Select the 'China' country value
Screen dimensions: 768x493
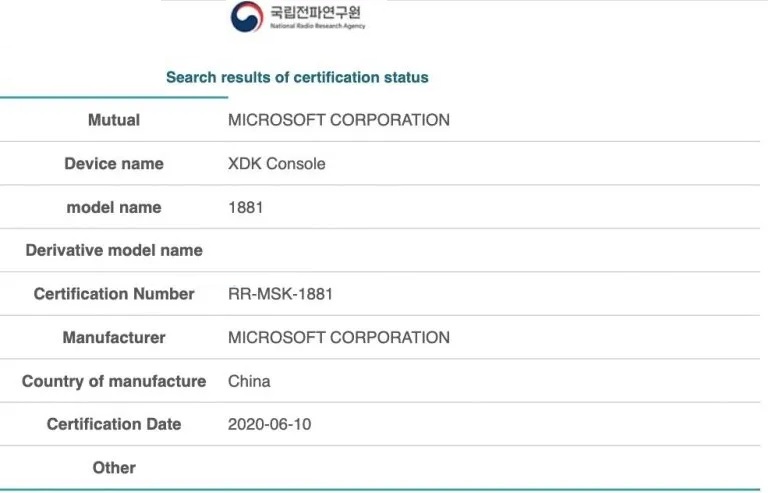pos(249,381)
